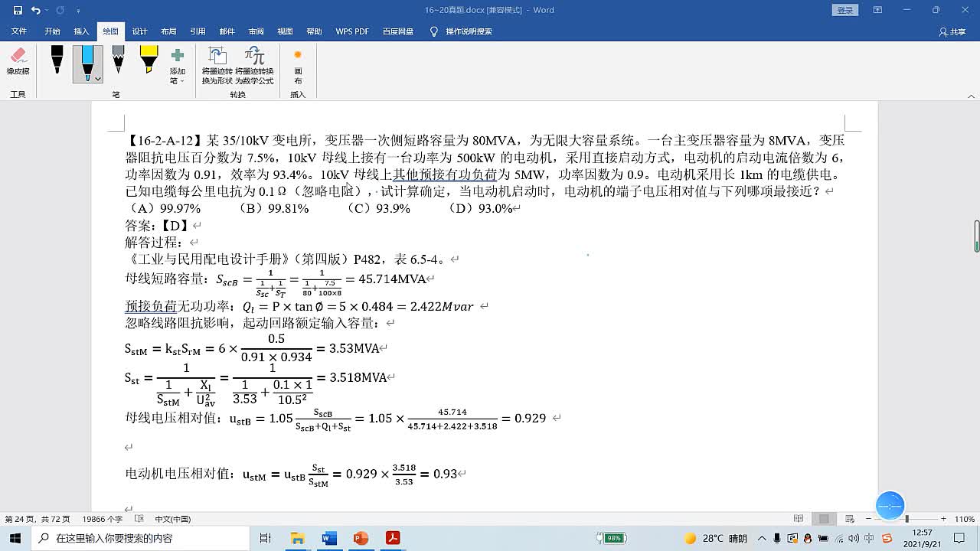This screenshot has width=980, height=551.
Task: Select the Eraser (橡皮擦) tool
Action: point(18,61)
